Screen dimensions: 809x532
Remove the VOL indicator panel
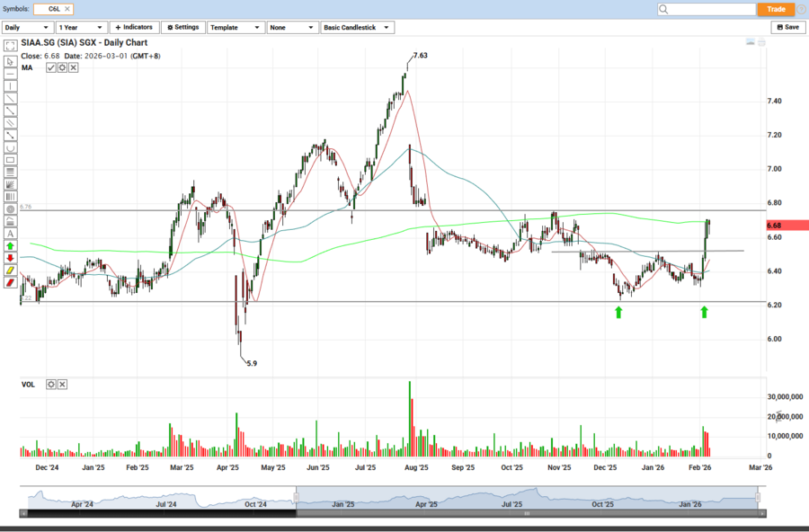62,385
